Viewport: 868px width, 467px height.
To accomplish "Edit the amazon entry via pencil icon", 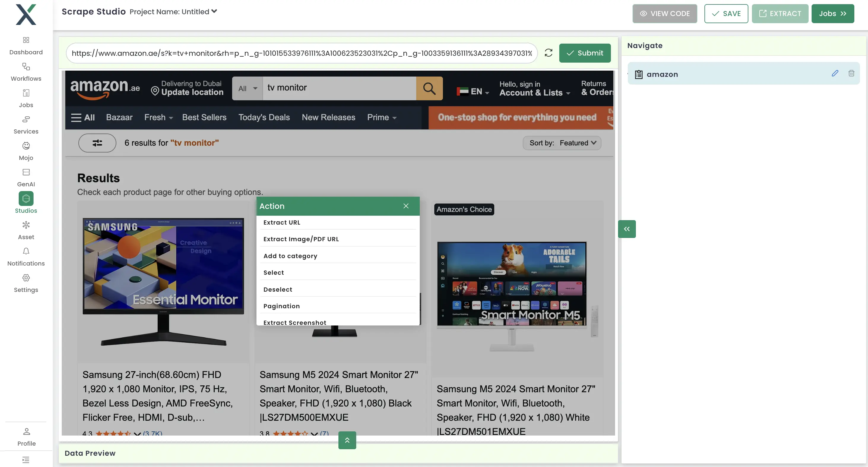I will (835, 73).
